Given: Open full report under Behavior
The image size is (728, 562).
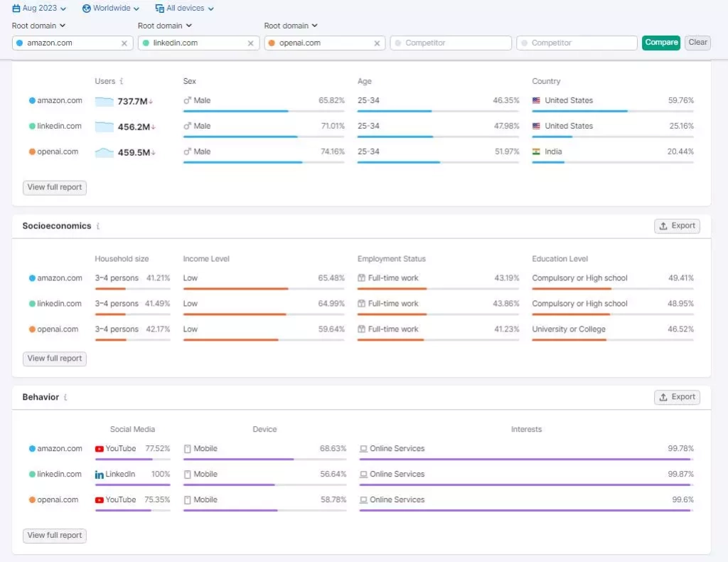Looking at the screenshot, I should [x=55, y=536].
